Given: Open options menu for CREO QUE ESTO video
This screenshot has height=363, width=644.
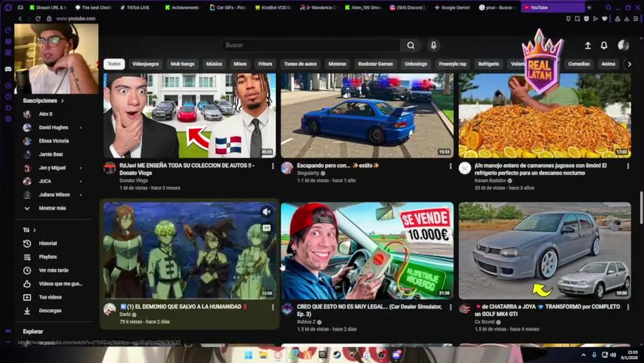Looking at the screenshot, I should [450, 307].
